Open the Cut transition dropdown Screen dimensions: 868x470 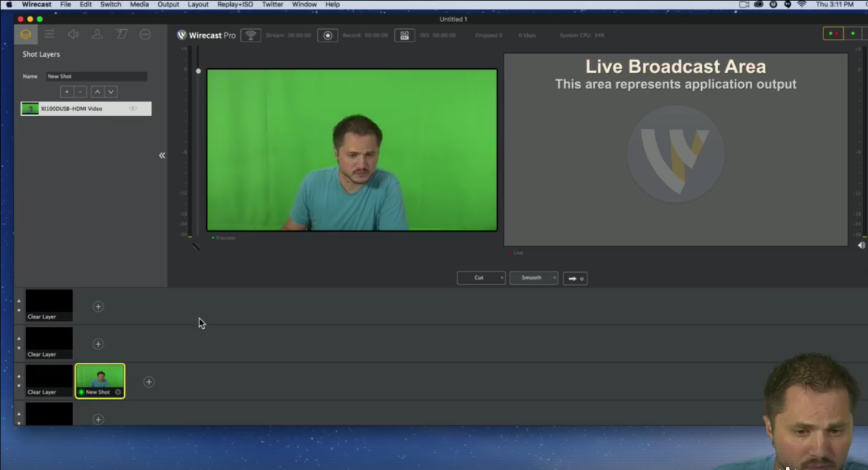(x=481, y=278)
